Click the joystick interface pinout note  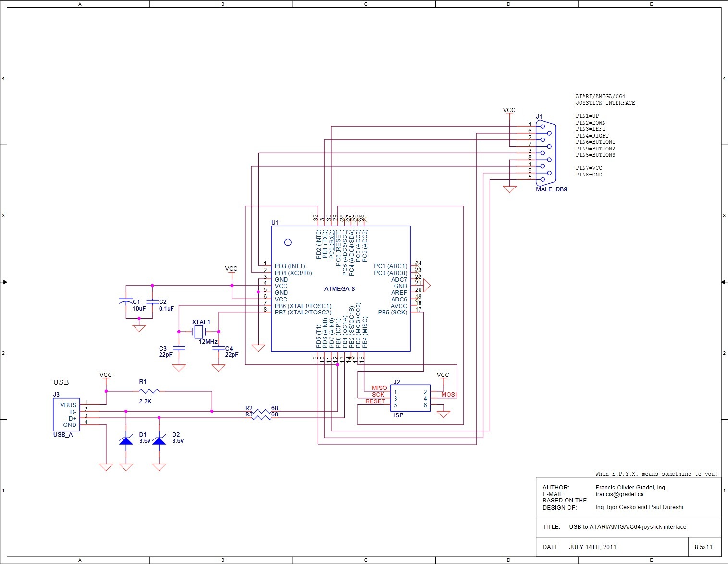[x=605, y=136]
